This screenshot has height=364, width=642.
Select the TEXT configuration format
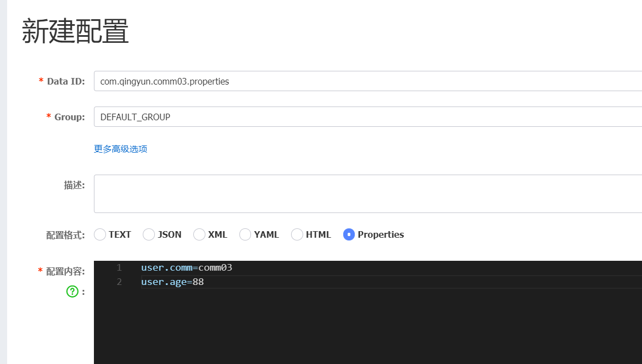[100, 234]
